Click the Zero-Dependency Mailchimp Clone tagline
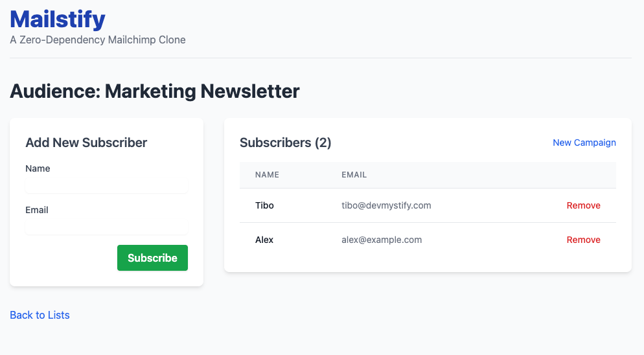This screenshot has height=355, width=644. [98, 40]
